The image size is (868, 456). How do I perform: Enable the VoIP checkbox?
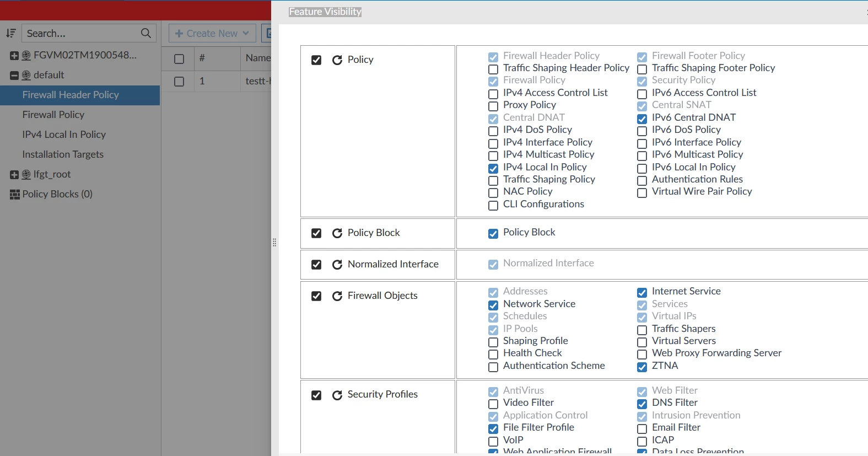click(493, 441)
